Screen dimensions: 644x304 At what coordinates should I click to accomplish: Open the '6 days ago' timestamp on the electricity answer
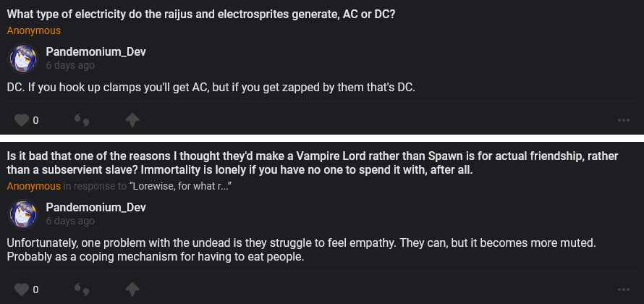point(69,65)
